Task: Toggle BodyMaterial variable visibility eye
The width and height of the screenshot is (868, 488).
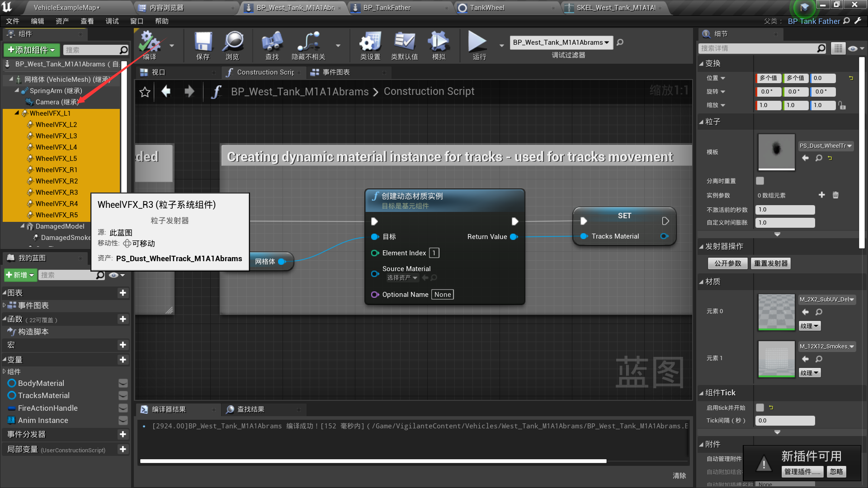Action: 123,383
